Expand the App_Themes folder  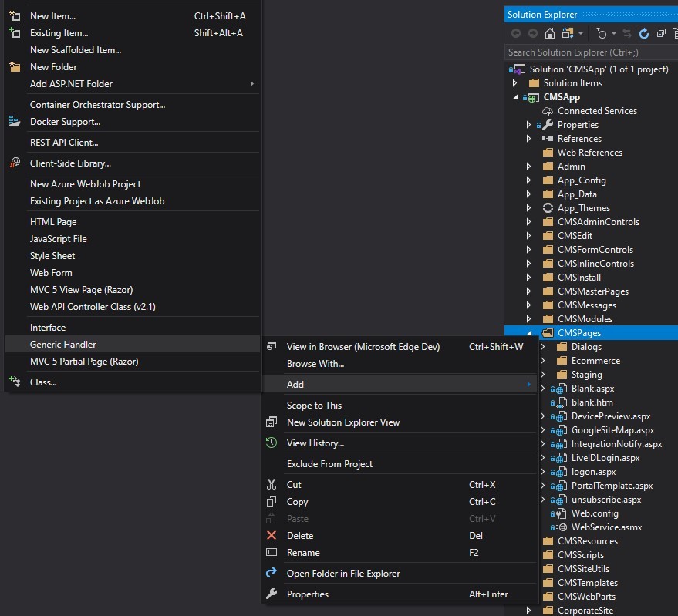528,208
